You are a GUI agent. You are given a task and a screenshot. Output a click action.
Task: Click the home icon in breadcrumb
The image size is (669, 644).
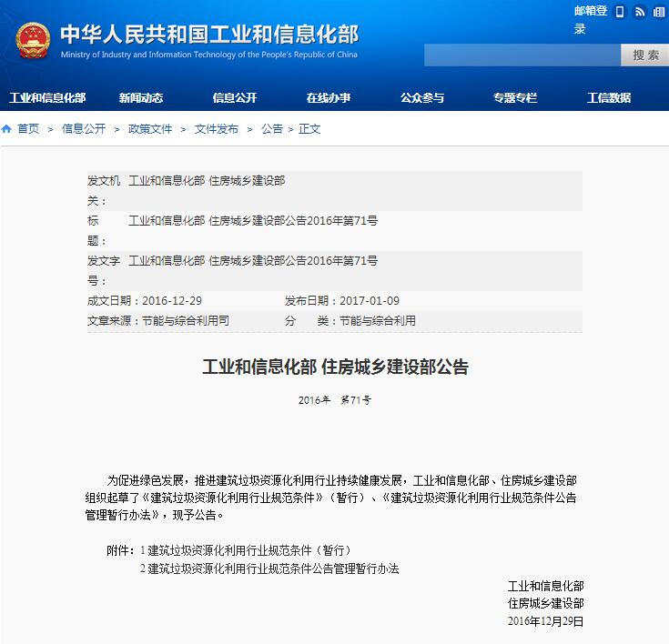pyautogui.click(x=6, y=128)
